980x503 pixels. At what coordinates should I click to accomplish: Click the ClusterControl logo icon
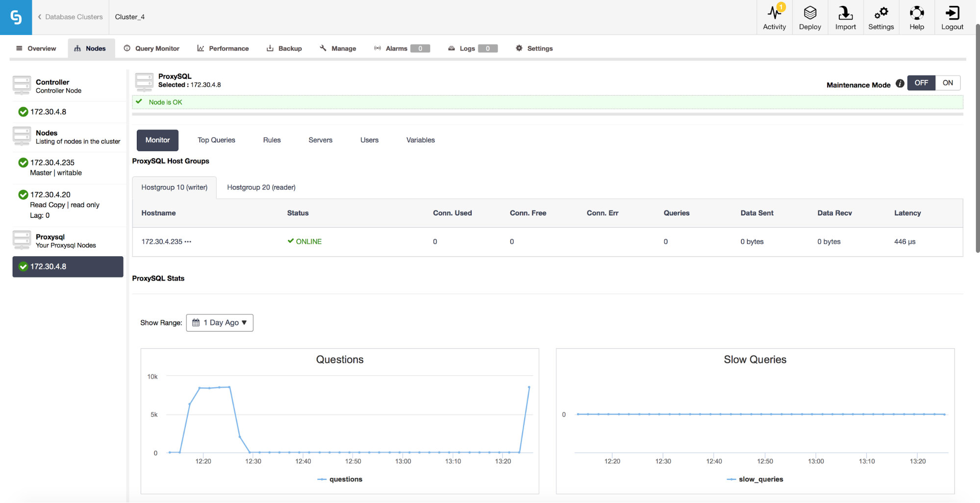click(x=16, y=17)
